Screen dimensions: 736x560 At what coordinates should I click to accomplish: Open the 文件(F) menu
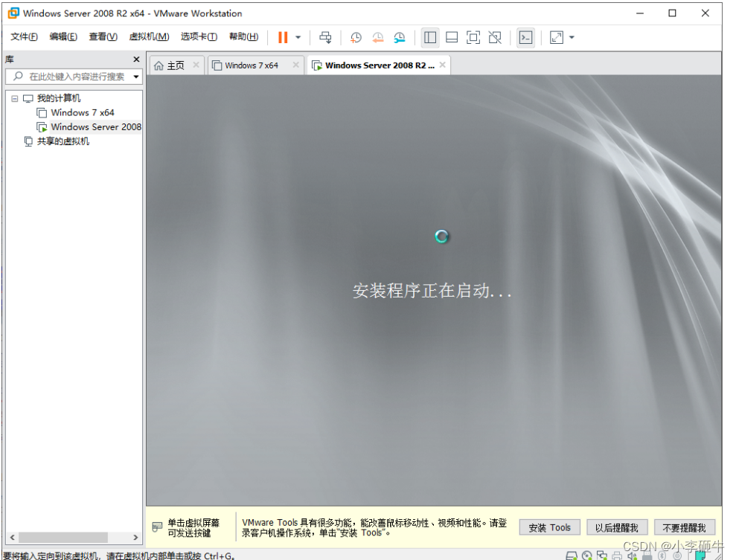(x=24, y=36)
